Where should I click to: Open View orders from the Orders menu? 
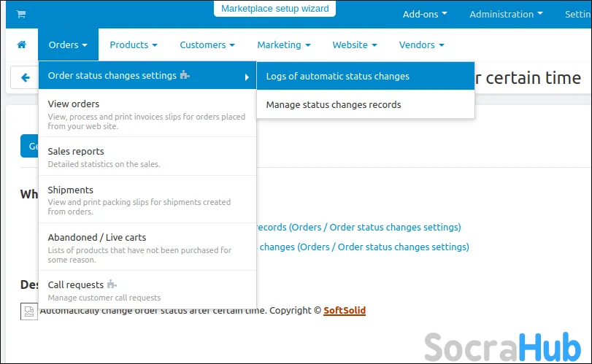(74, 104)
